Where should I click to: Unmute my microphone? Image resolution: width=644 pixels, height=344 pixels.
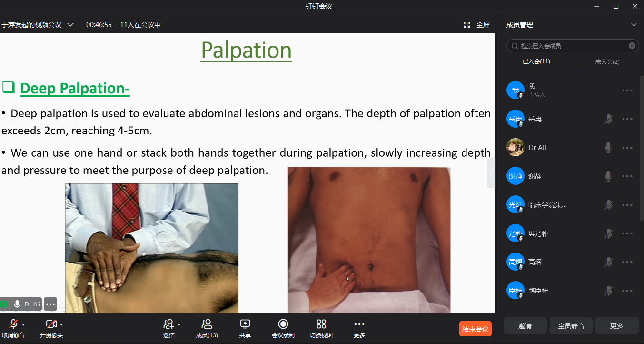pos(13,324)
